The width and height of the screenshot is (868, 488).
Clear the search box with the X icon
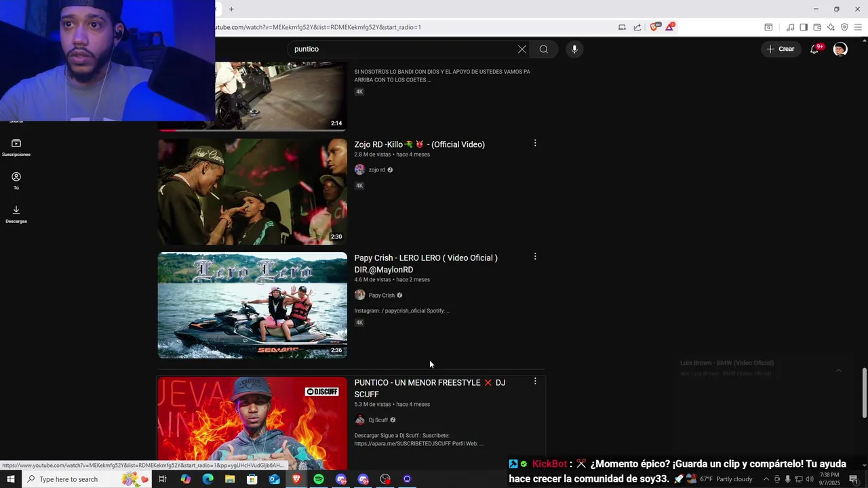pos(522,49)
